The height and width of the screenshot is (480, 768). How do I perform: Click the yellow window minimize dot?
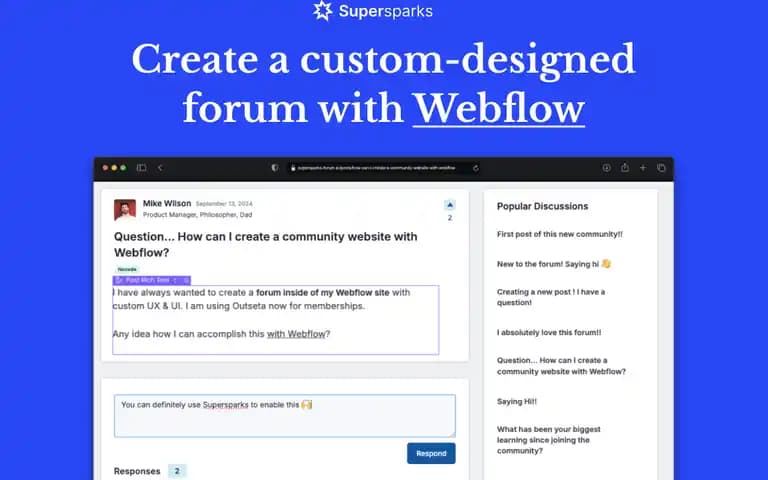click(114, 168)
